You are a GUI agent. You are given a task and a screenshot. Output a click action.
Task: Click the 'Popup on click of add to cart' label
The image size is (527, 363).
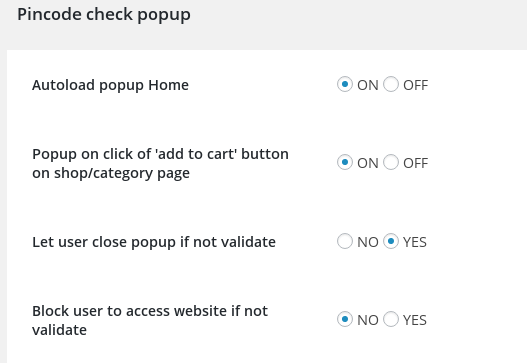click(160, 164)
